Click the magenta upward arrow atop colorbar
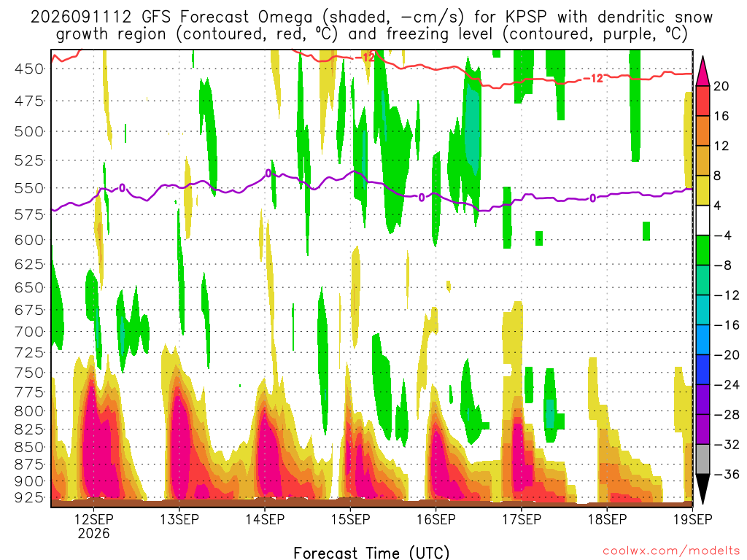The image size is (747, 560). click(x=703, y=71)
